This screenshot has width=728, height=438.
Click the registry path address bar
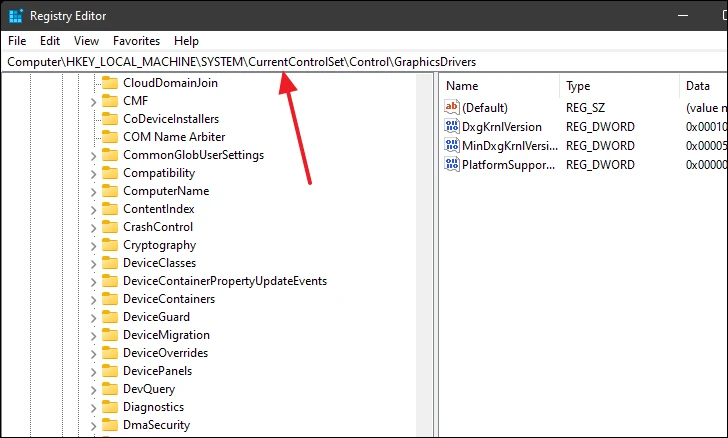tap(364, 62)
